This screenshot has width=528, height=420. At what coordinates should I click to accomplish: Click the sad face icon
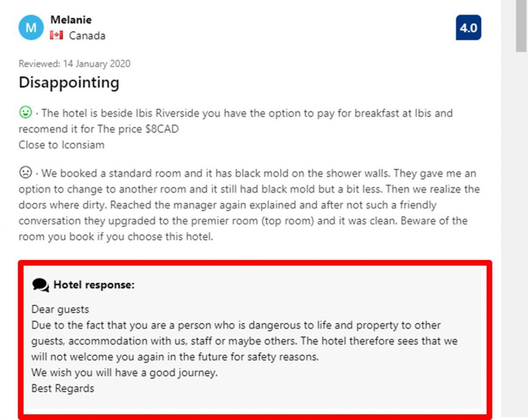point(26,172)
